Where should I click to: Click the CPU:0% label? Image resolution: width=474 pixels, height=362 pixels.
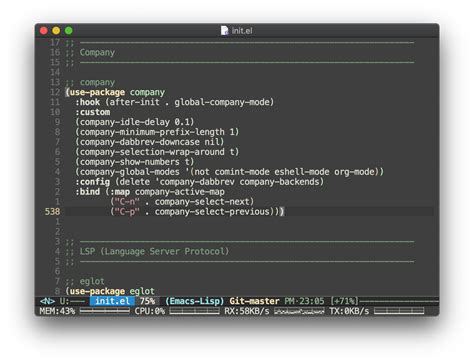150,311
